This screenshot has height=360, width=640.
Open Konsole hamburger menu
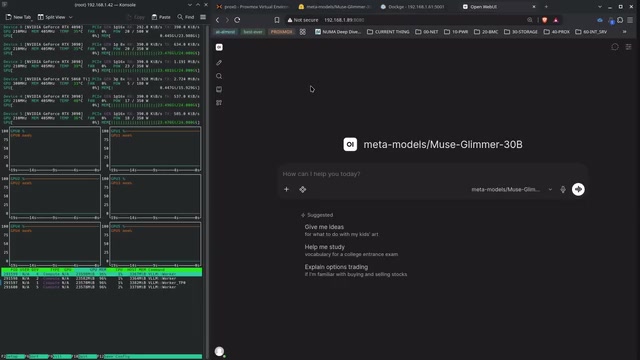pos(203,17)
